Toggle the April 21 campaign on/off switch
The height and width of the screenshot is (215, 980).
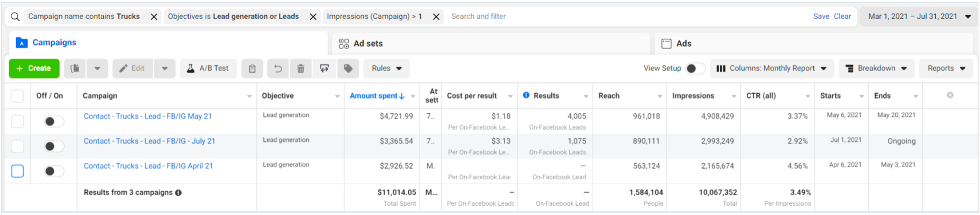coord(54,171)
